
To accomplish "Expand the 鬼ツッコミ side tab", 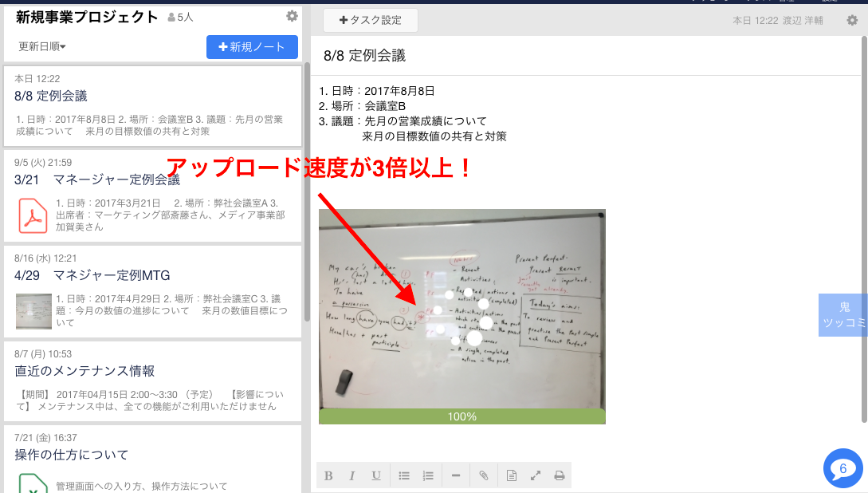I will 843,314.
